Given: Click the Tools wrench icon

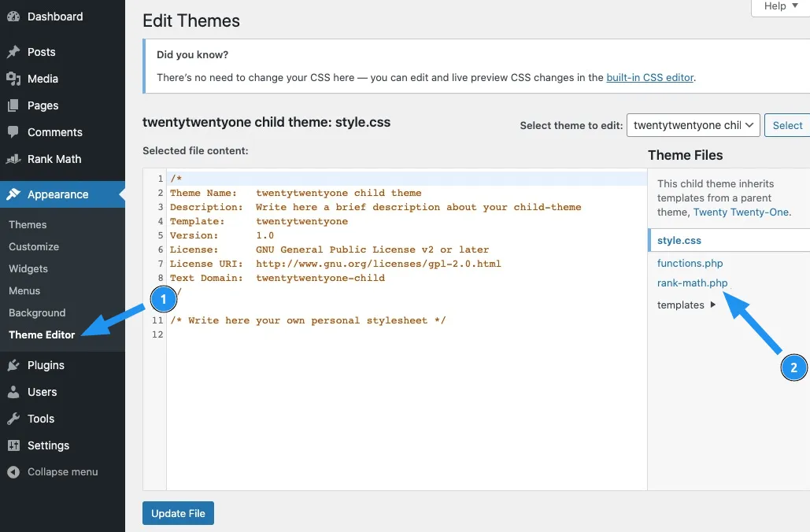Looking at the screenshot, I should point(13,419).
